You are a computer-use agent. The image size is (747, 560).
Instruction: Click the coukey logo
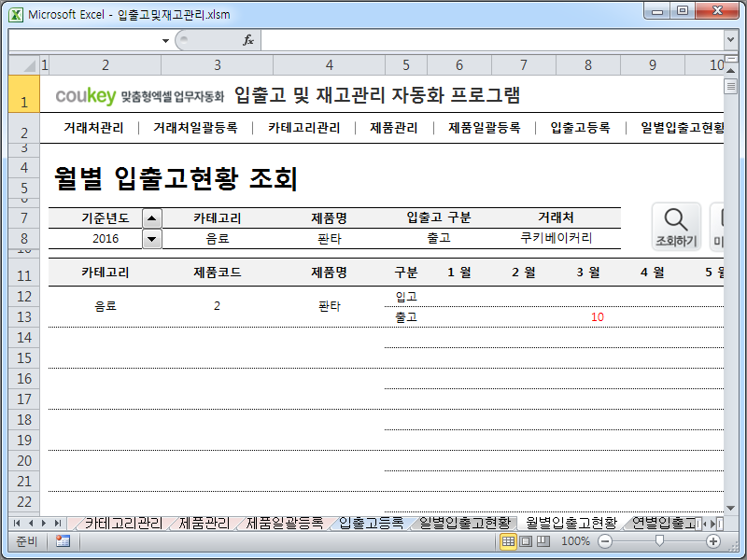86,96
